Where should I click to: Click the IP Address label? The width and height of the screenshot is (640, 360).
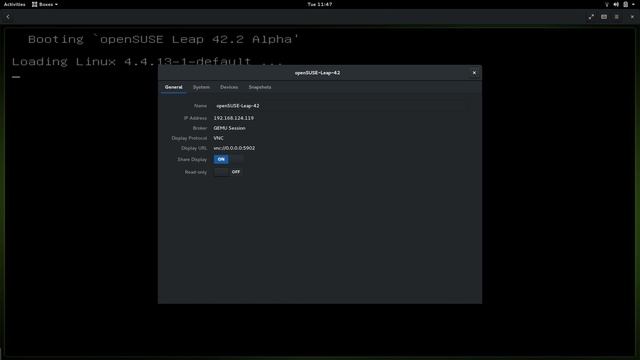click(x=196, y=118)
